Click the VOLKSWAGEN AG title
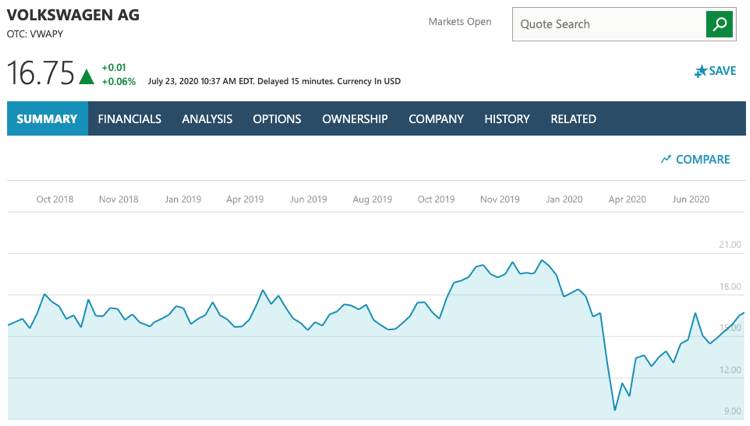The width and height of the screenshot is (750, 426). (73, 15)
